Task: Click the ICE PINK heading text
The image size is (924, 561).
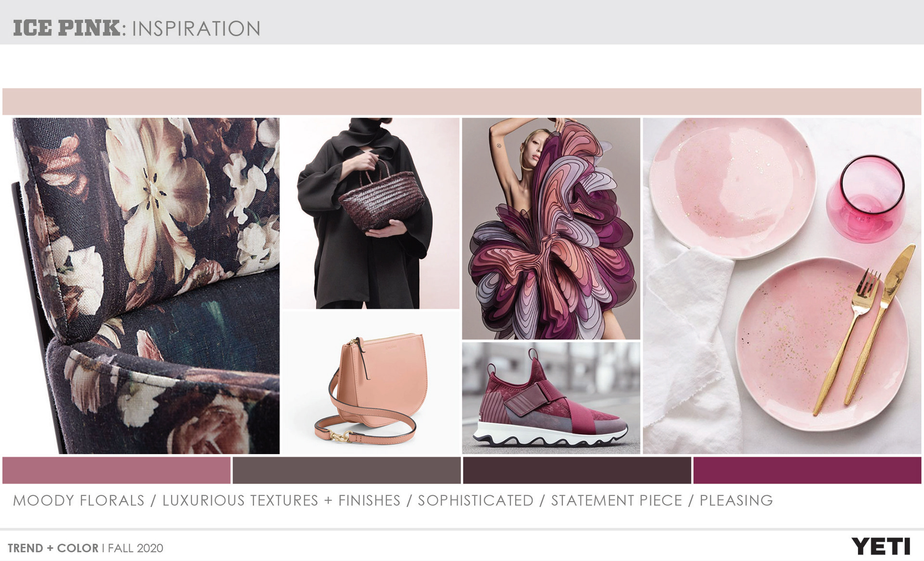Action: click(x=66, y=28)
